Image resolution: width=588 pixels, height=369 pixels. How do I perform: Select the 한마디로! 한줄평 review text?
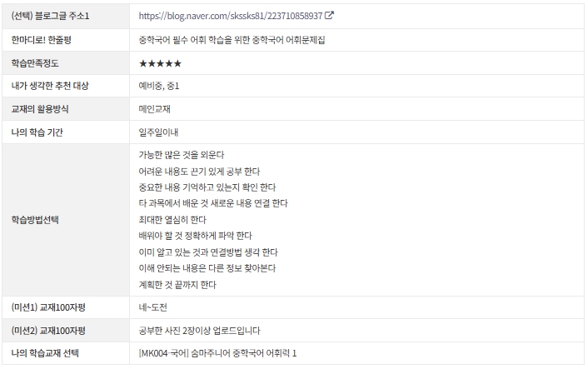[232, 39]
